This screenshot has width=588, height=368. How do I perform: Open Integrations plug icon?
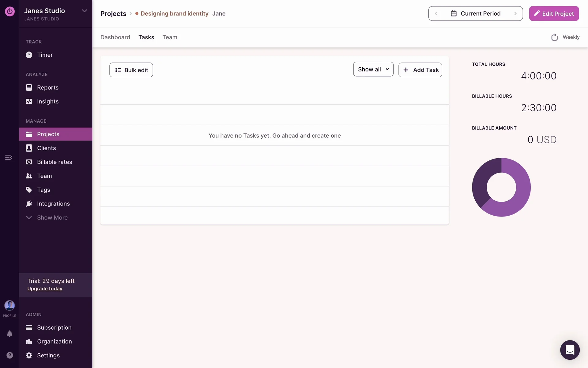pyautogui.click(x=29, y=204)
